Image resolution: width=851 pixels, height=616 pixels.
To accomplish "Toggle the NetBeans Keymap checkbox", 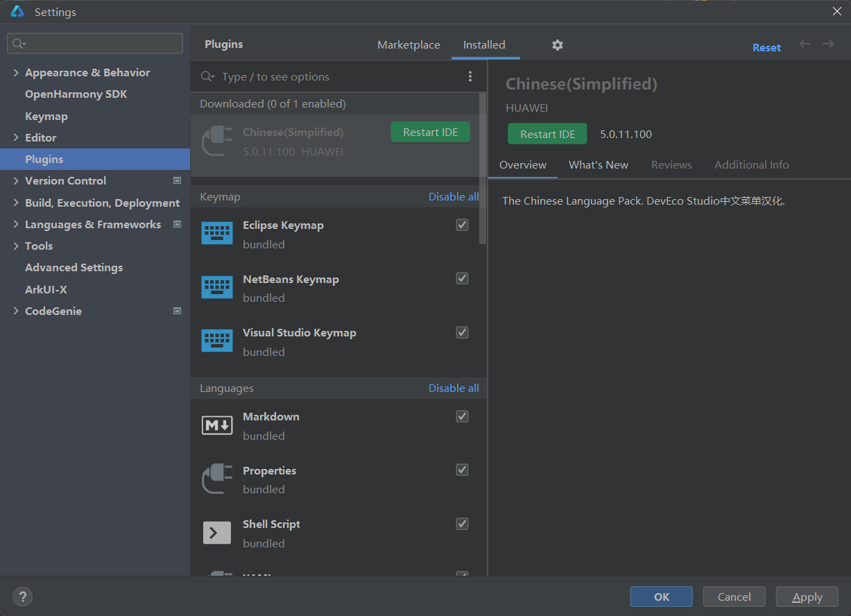I will tap(462, 278).
